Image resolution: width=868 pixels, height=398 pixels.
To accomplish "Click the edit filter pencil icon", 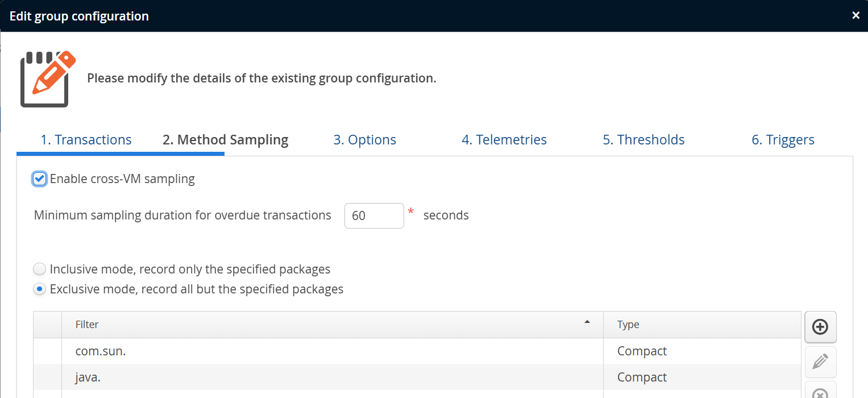I will point(820,362).
